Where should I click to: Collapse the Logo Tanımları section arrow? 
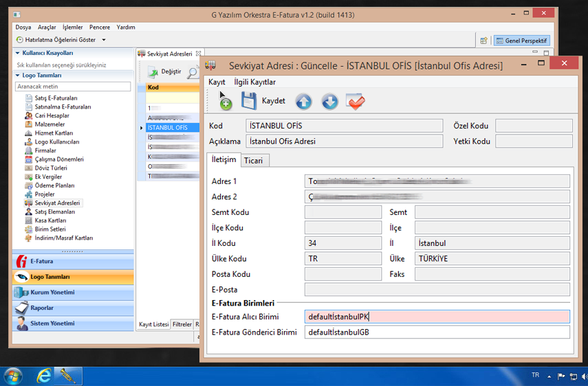[18, 76]
